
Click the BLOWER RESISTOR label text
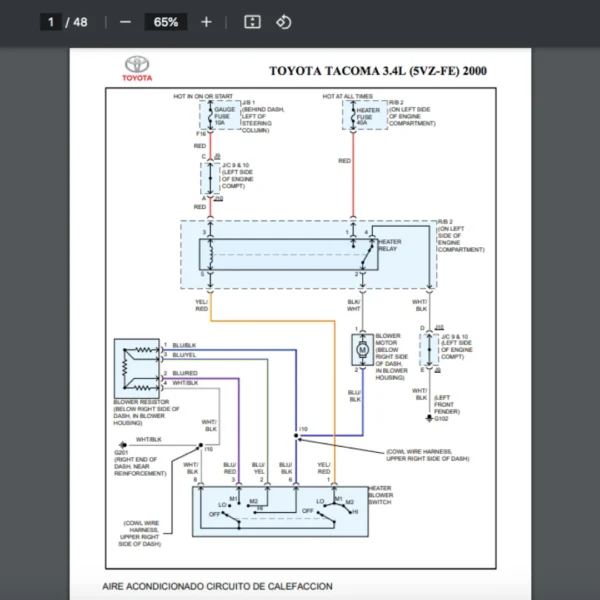(x=140, y=402)
